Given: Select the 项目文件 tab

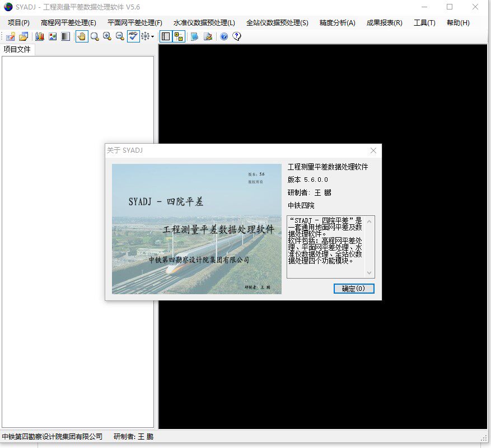Looking at the screenshot, I should tap(17, 49).
